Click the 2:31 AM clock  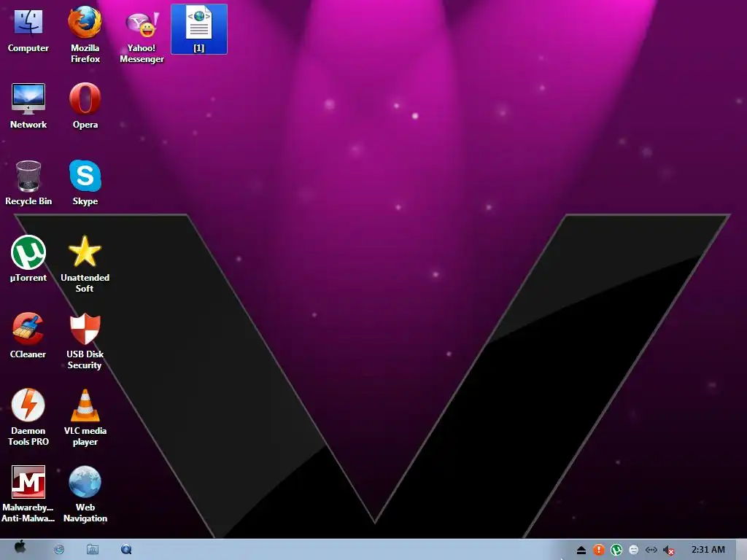tap(708, 550)
